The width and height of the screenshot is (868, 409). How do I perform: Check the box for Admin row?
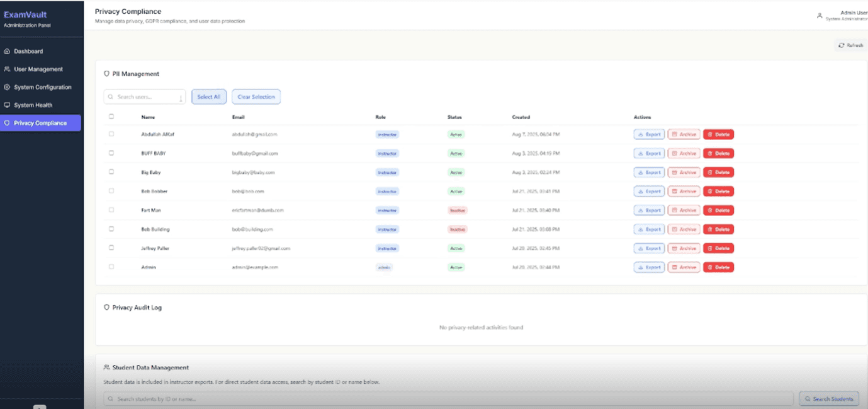[111, 267]
